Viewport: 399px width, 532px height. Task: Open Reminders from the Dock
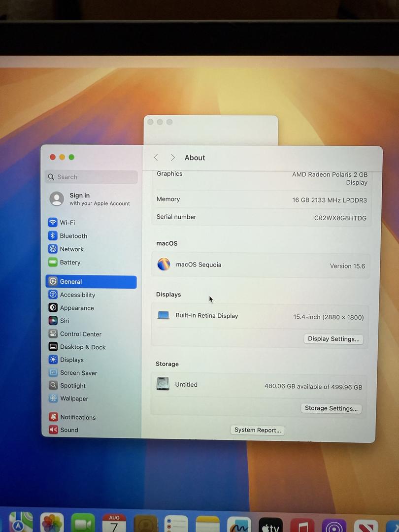point(176,523)
